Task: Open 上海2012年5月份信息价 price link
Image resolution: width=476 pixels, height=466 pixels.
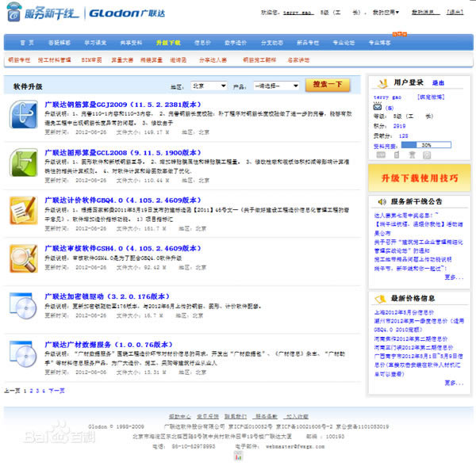Action: click(404, 312)
